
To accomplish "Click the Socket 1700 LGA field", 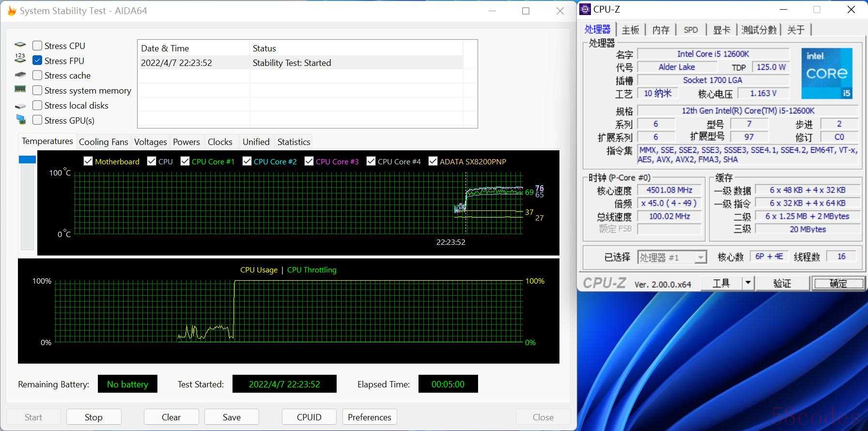I will click(713, 80).
